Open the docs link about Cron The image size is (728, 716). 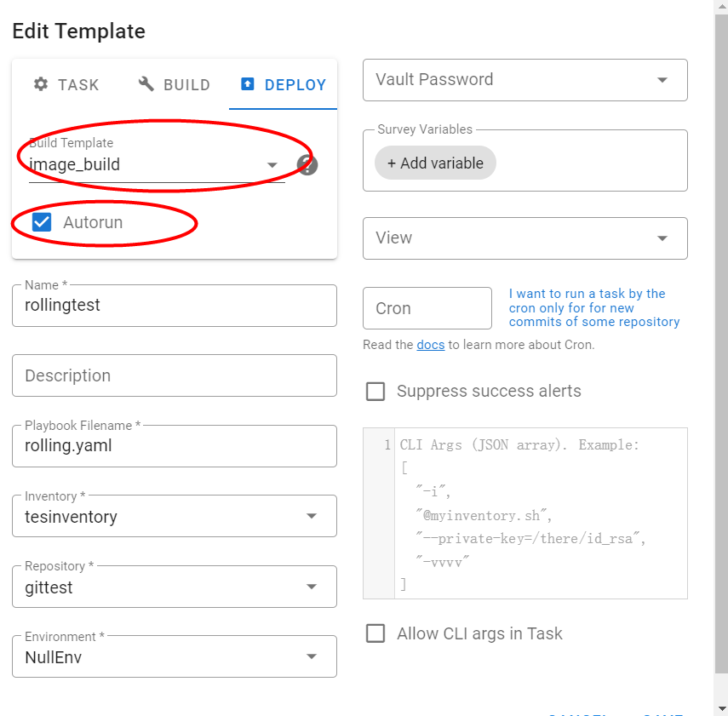pos(430,345)
